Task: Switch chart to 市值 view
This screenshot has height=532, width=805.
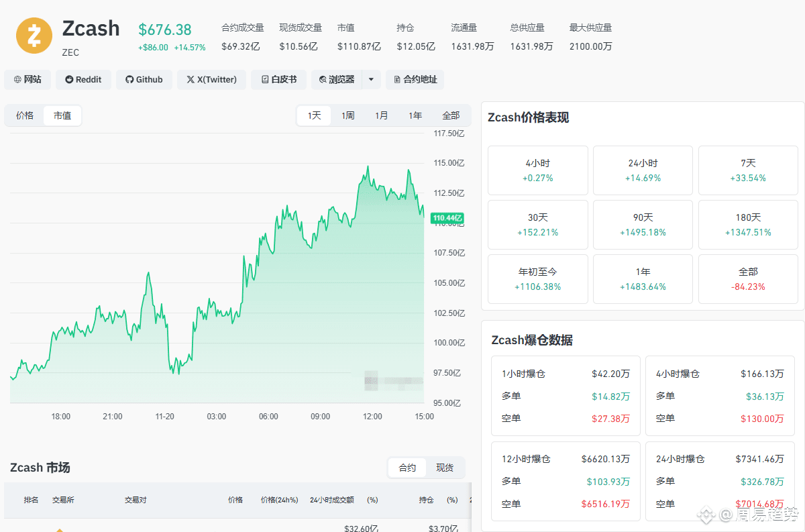Action: click(62, 115)
